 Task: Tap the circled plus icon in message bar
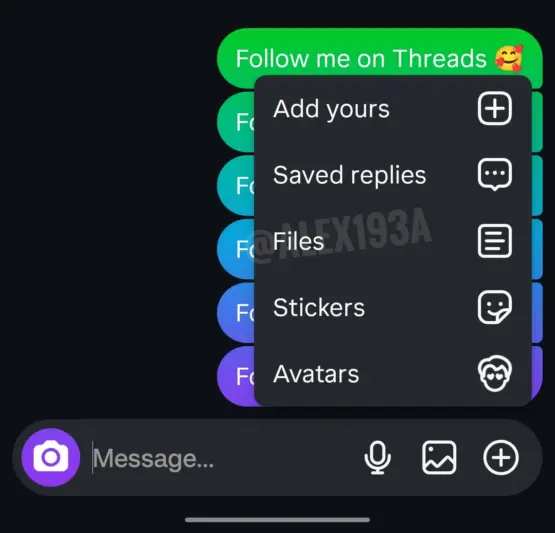tap(501, 457)
